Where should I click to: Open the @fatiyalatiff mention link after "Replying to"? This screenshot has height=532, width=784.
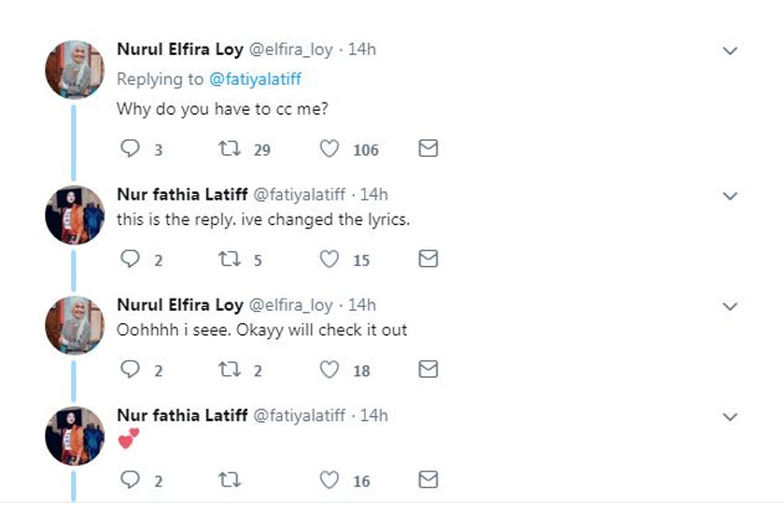[x=253, y=79]
